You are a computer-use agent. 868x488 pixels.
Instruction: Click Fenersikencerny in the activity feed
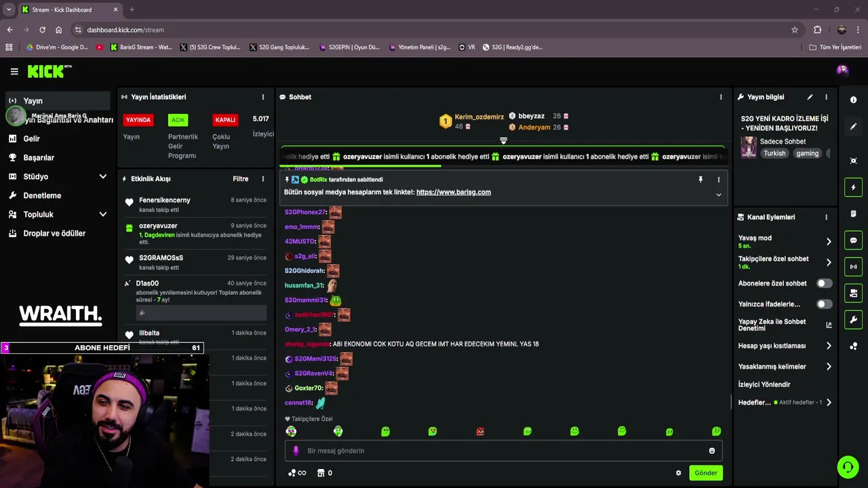[165, 200]
